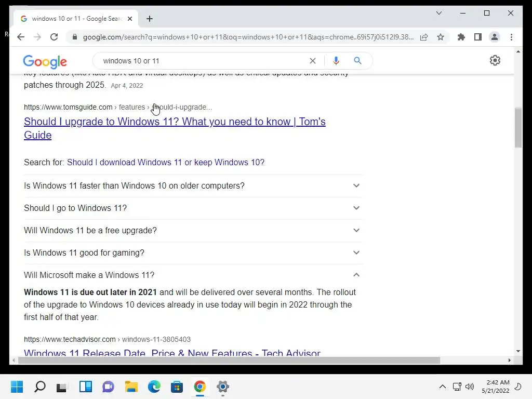This screenshot has width=532, height=399.
Task: Open Chrome profile avatar menu
Action: point(495,37)
